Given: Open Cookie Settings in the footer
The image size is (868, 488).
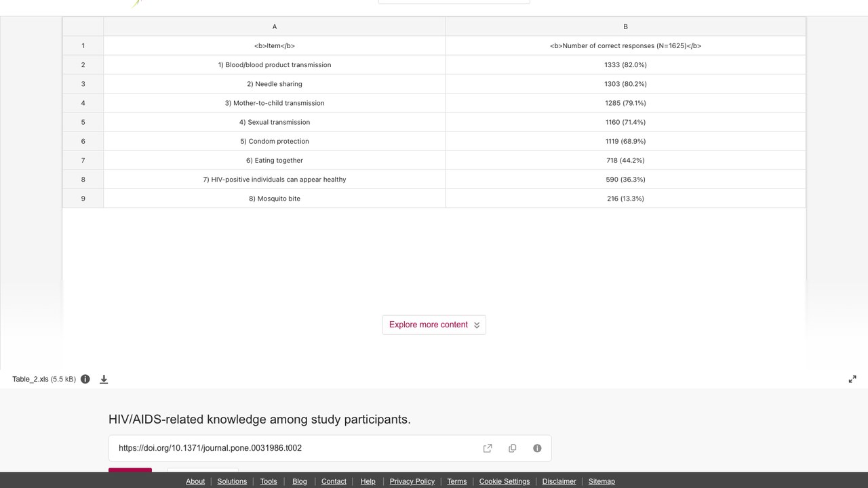Looking at the screenshot, I should coord(505,481).
